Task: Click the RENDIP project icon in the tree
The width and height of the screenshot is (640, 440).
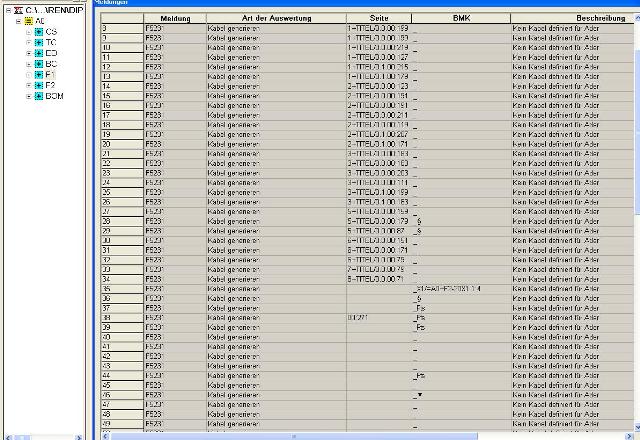Action: click(x=18, y=10)
